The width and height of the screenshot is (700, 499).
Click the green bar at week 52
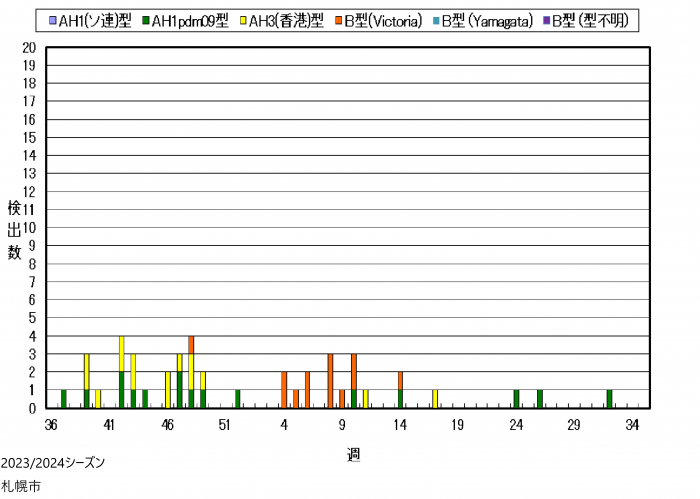click(x=237, y=399)
